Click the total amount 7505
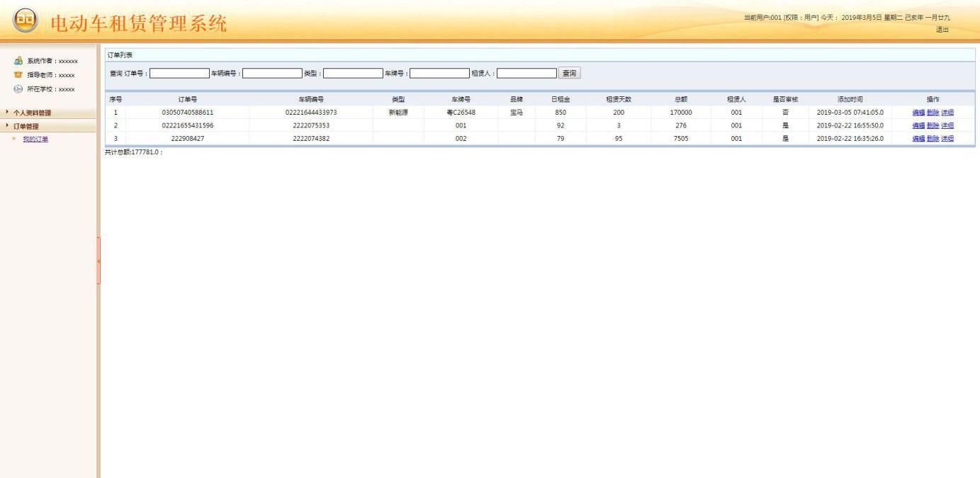980x478 pixels. point(680,139)
